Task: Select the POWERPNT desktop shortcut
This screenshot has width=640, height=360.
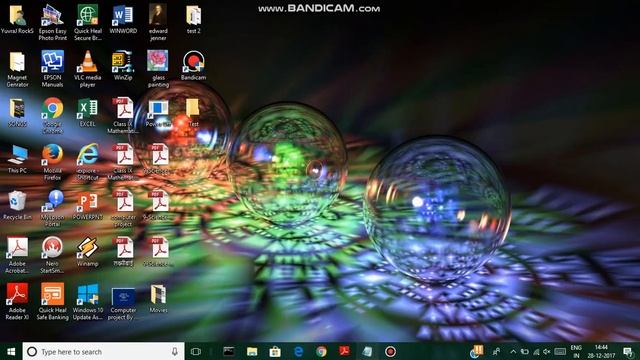Action: point(88,206)
